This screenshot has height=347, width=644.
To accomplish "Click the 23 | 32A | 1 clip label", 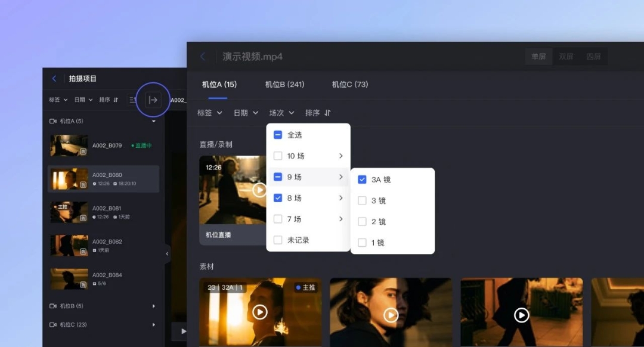I will (225, 287).
